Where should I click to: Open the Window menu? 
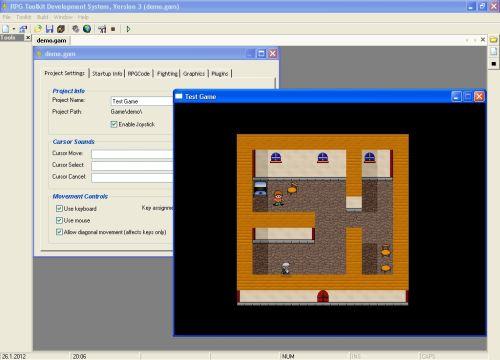click(x=63, y=17)
